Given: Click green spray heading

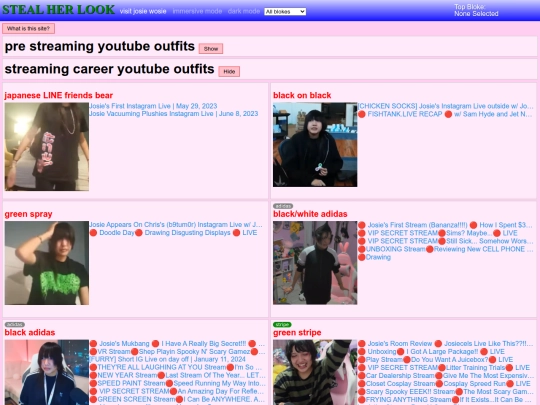Looking at the screenshot, I should [x=28, y=214].
